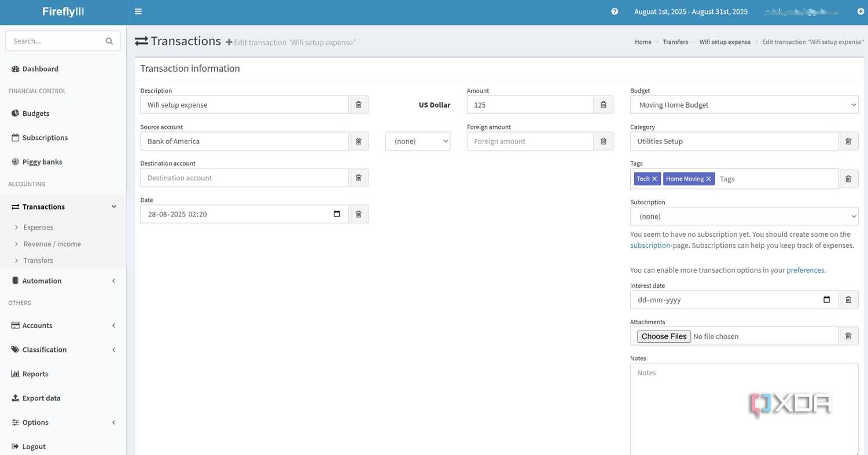
Task: Open the date range August 2025 selector
Action: click(691, 12)
